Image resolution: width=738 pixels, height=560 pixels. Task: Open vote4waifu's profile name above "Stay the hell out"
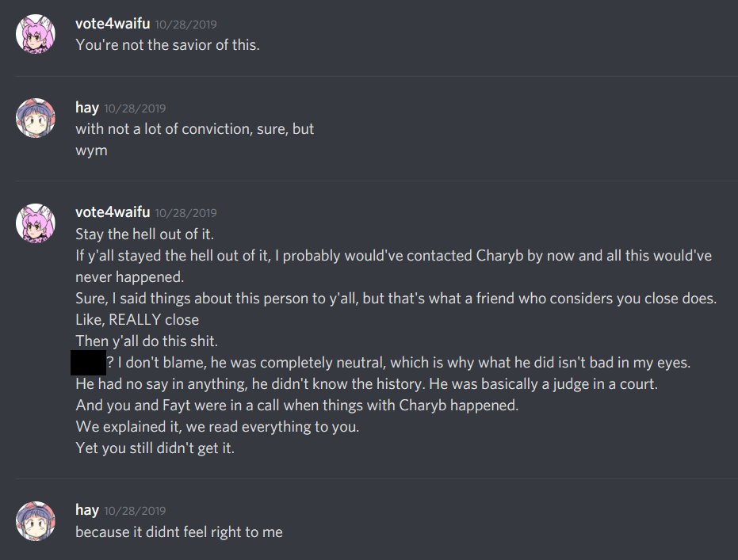point(113,212)
